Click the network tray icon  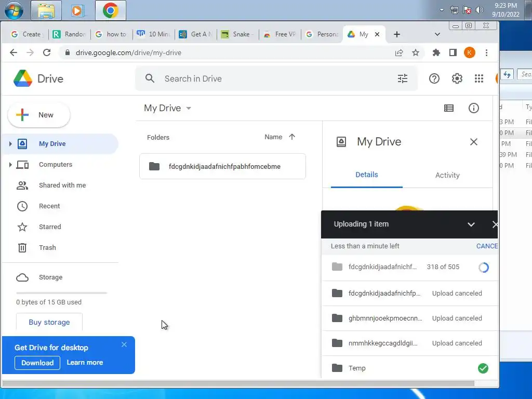pyautogui.click(x=454, y=10)
